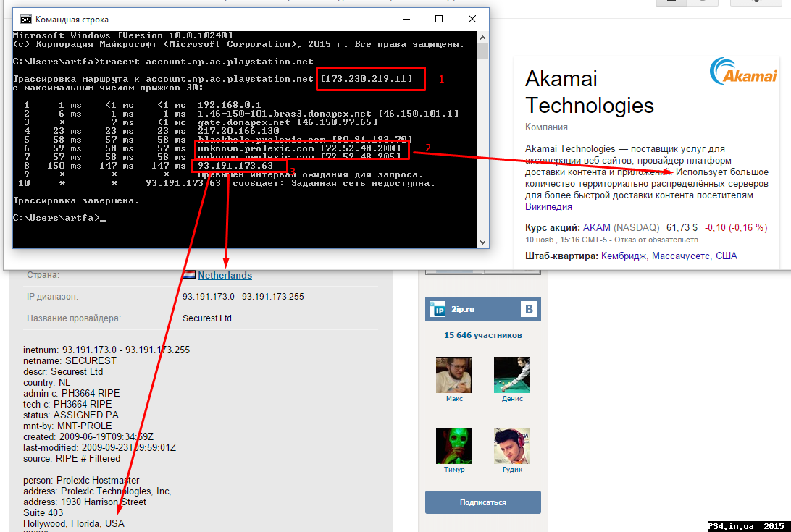The width and height of the screenshot is (791, 532).
Task: Click the Suite 403 line
Action: click(43, 513)
